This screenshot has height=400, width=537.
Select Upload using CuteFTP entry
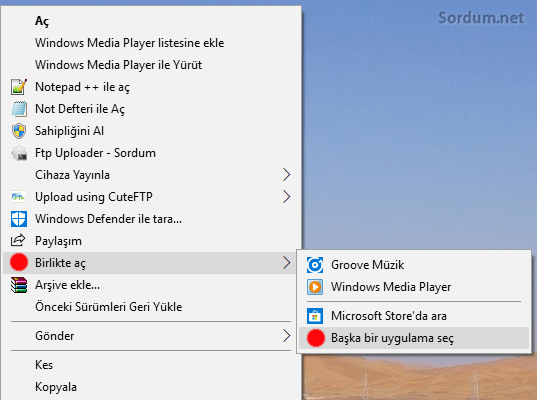pyautogui.click(x=150, y=197)
